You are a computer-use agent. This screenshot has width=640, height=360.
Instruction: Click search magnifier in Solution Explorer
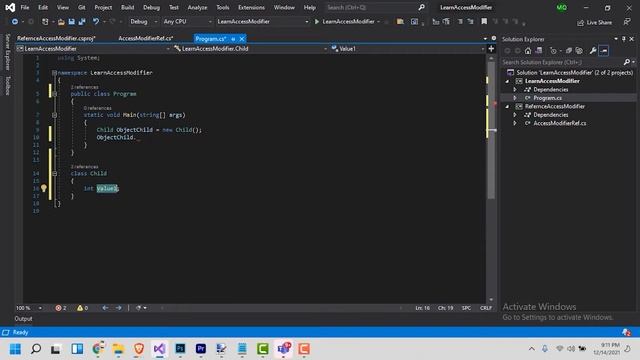pyautogui.click(x=627, y=62)
